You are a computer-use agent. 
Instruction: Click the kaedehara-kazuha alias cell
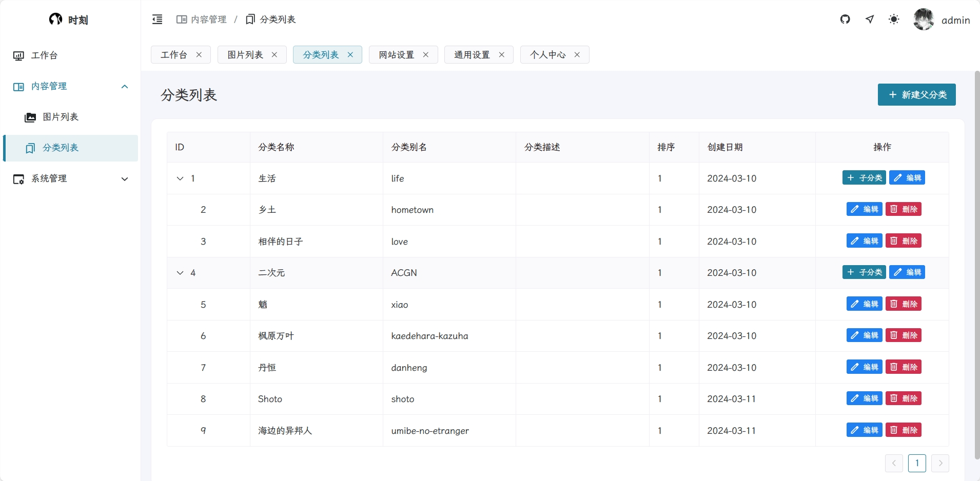tap(449, 336)
